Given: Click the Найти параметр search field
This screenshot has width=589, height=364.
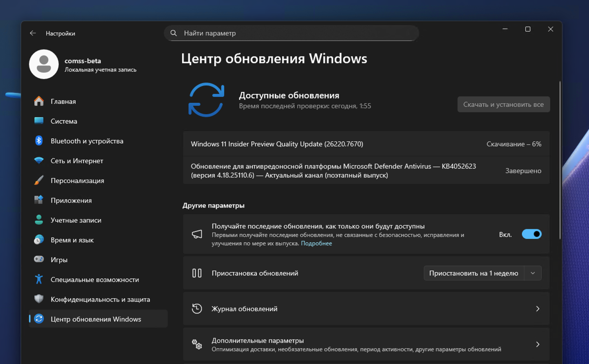Looking at the screenshot, I should tap(291, 33).
